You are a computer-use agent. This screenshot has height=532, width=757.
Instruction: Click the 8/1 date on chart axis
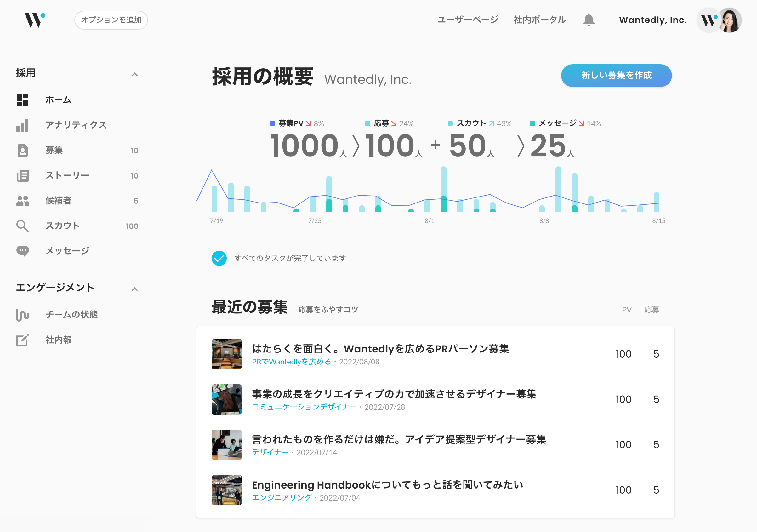point(429,221)
